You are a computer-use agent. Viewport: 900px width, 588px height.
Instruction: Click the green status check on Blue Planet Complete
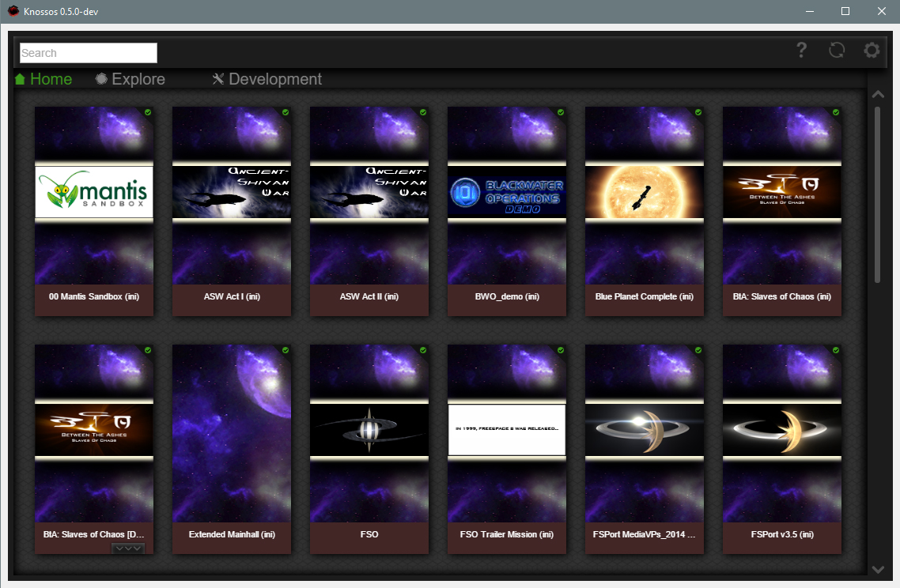[698, 112]
